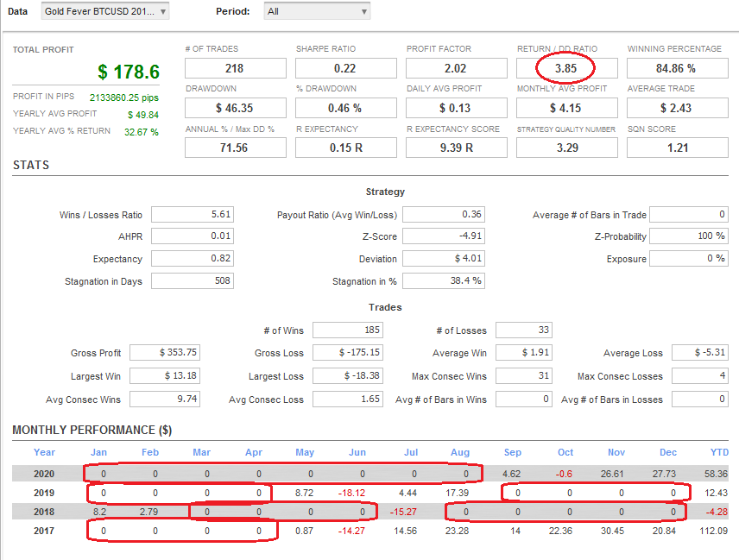This screenshot has height=560, width=739.
Task: Select the Avg Consec Wins field 9.74
Action: click(165, 399)
